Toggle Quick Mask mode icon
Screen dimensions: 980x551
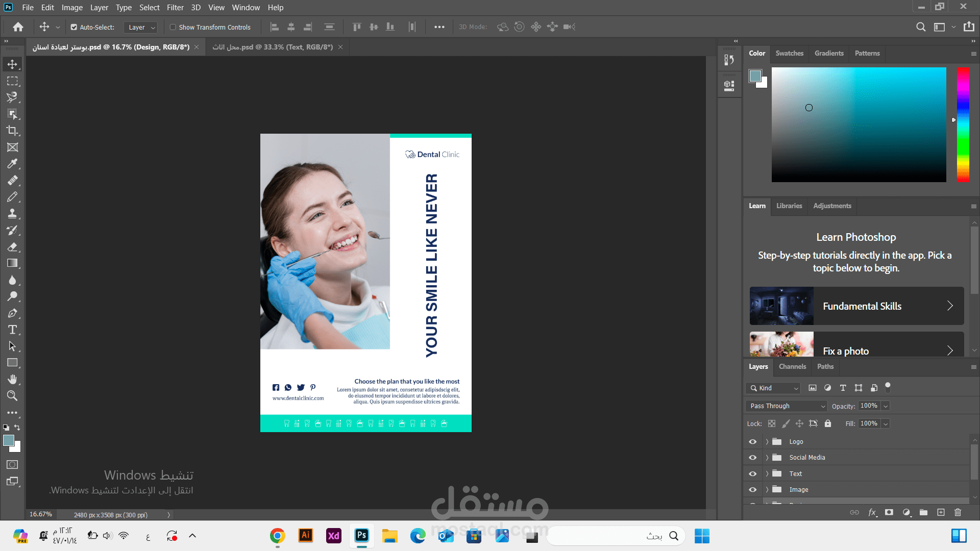pyautogui.click(x=12, y=465)
